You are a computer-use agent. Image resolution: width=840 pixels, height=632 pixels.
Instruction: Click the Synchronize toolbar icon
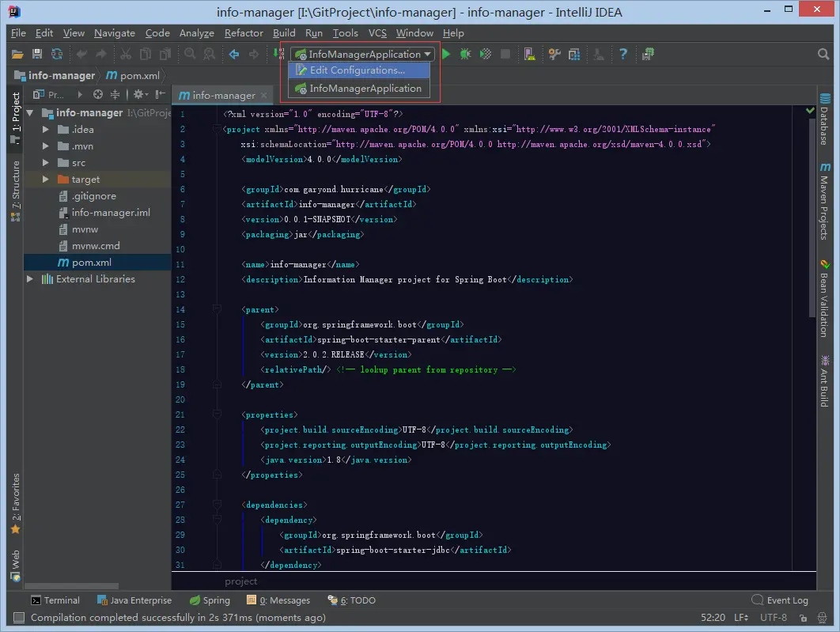pyautogui.click(x=57, y=54)
